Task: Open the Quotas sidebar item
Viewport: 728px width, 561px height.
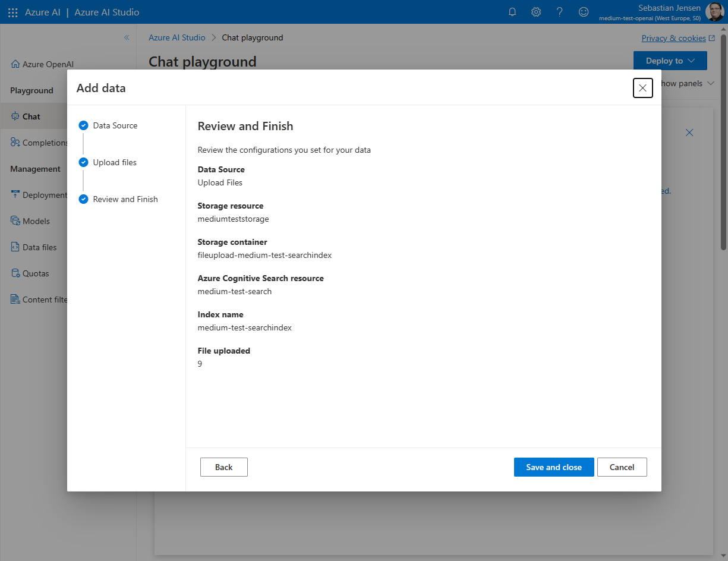Action: (36, 273)
